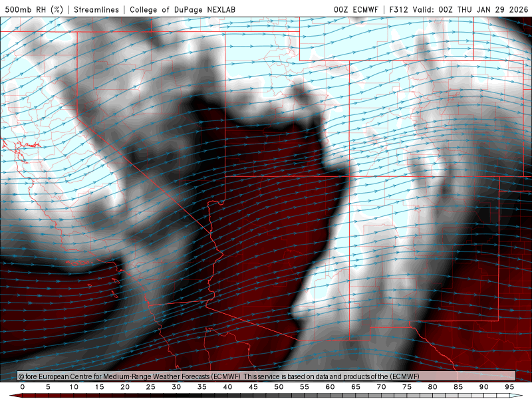Screen dimensions: 532x399
Task: Click the "40" color scale label
Action: [x=227, y=387]
